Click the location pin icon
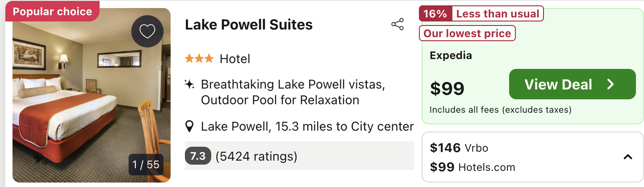The width and height of the screenshot is (644, 187). [189, 127]
